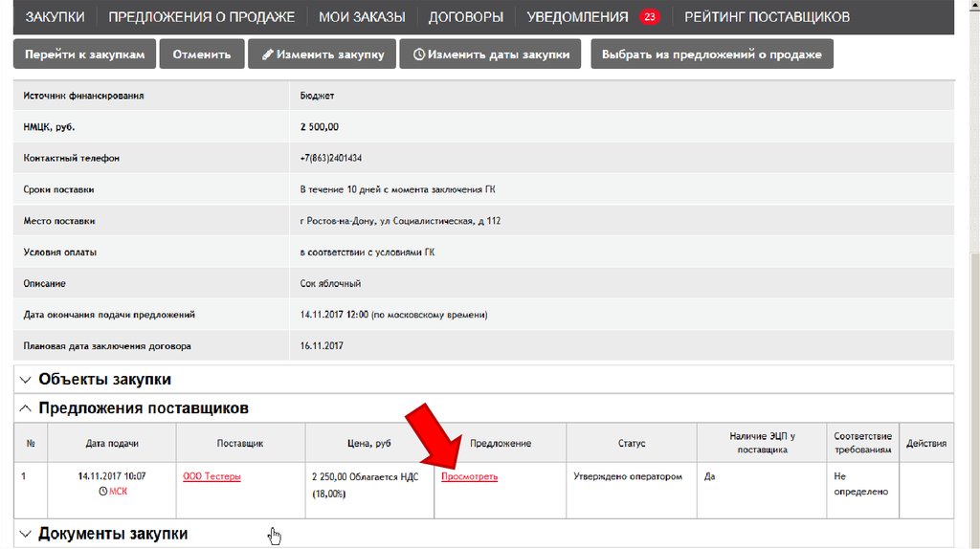
Task: Open МОИ ЗАКАЗЫ in the top navigation
Action: tap(361, 17)
